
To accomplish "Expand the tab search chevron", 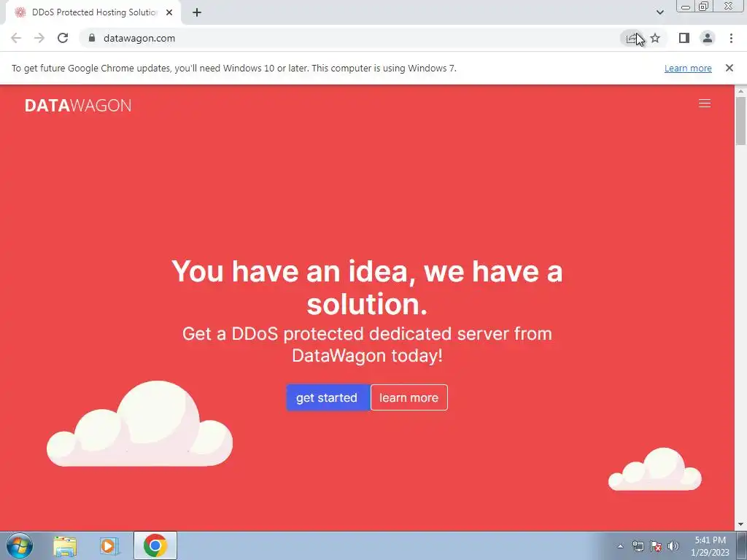I will (659, 12).
